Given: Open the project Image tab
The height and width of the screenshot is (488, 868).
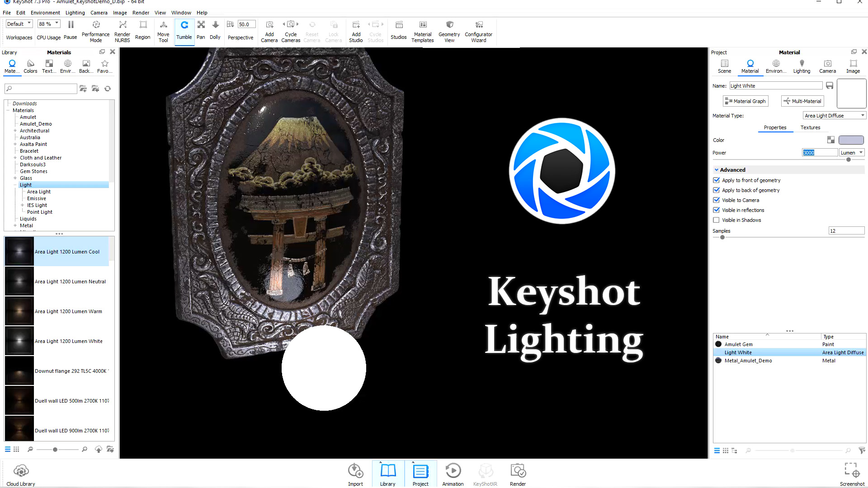Looking at the screenshot, I should (853, 66).
